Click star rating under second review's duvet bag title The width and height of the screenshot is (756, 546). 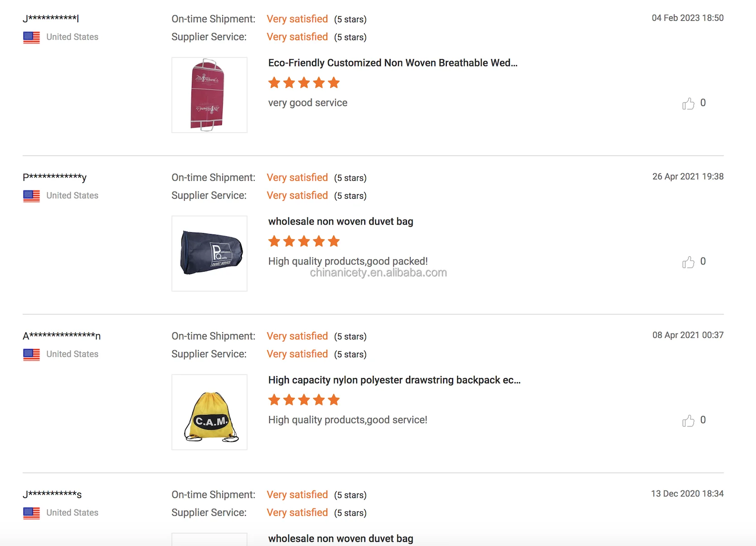tap(304, 241)
